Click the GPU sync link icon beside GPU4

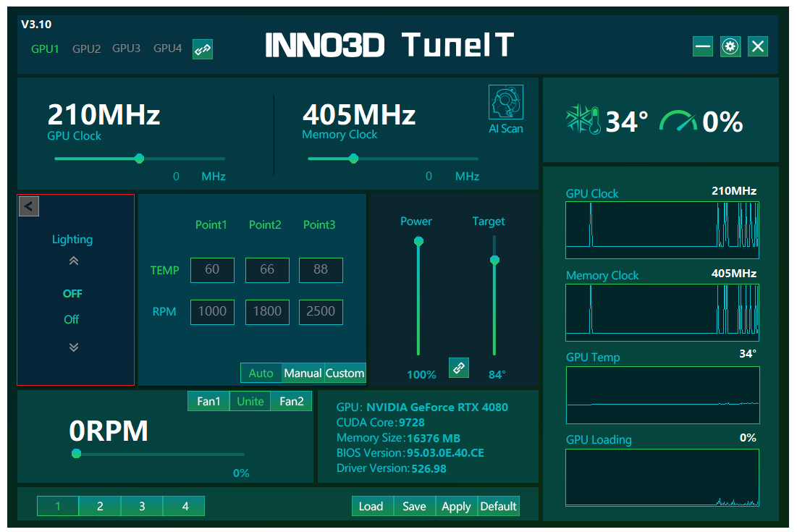(202, 49)
